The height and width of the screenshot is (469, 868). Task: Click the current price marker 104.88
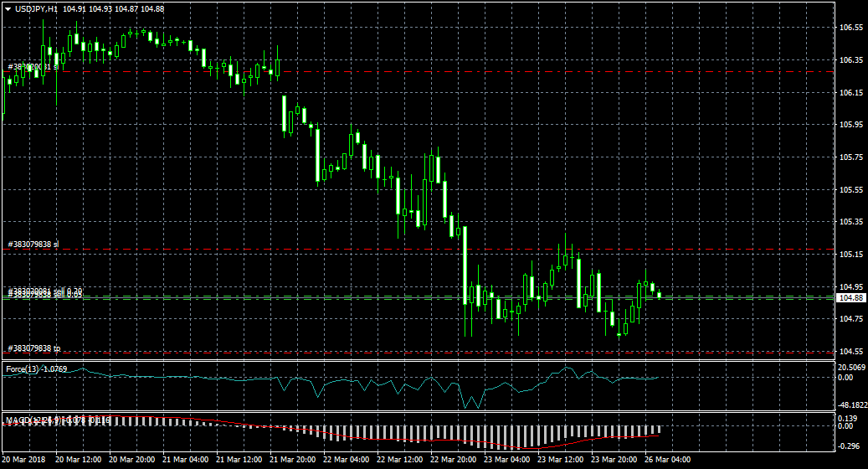[x=850, y=298]
